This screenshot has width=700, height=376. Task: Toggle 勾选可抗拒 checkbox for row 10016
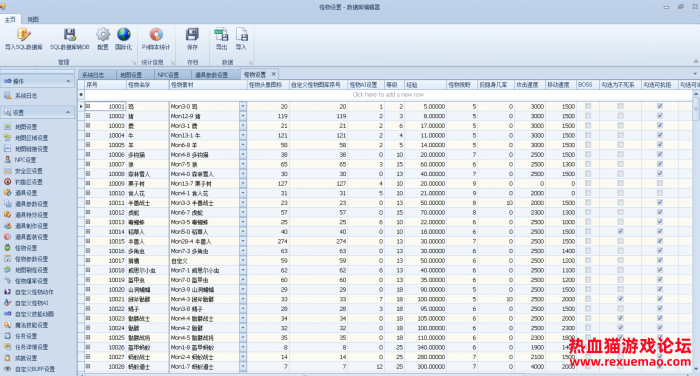[660, 251]
